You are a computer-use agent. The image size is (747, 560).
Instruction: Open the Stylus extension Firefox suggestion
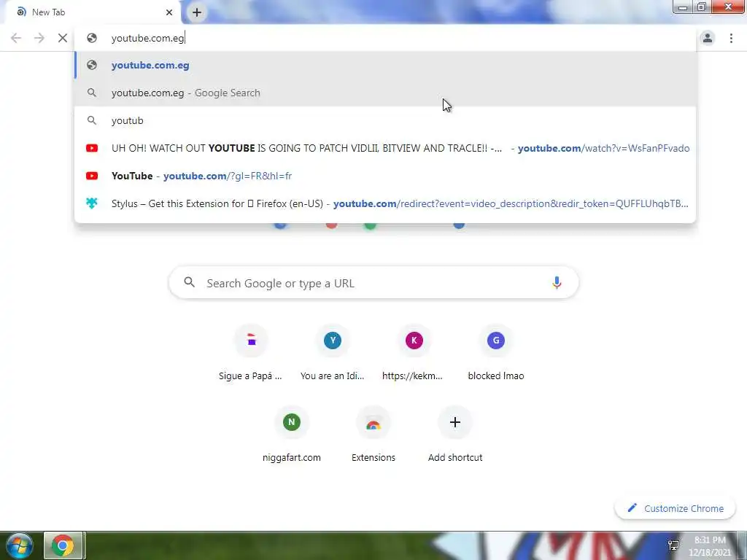pyautogui.click(x=386, y=203)
